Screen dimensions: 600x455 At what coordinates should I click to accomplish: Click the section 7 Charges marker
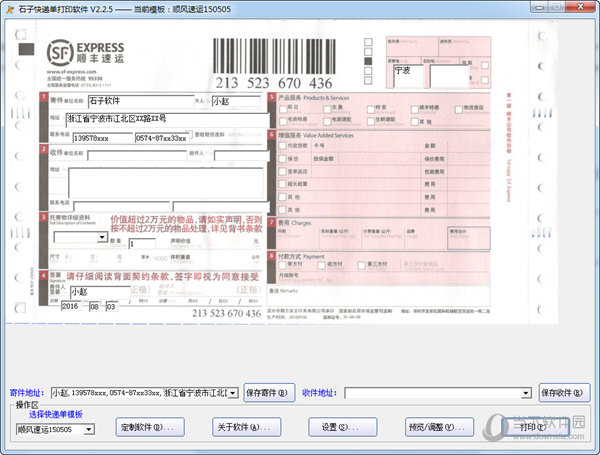point(272,224)
